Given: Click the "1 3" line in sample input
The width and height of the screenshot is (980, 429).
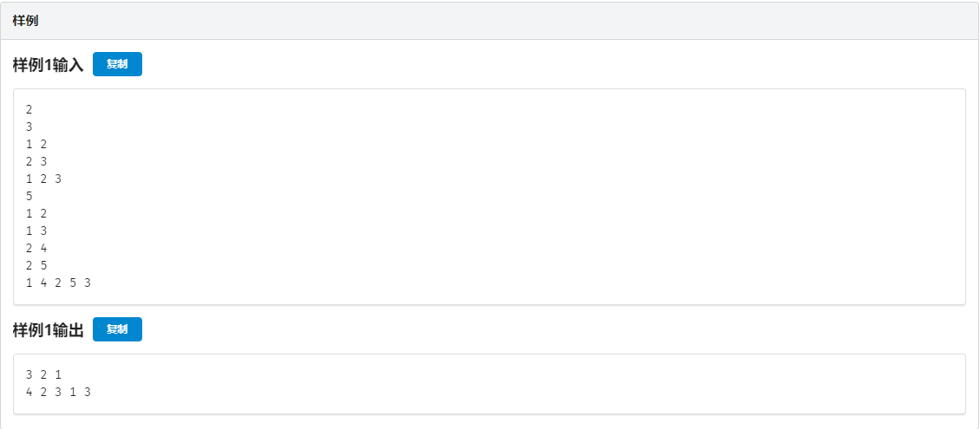Looking at the screenshot, I should coord(36,231).
